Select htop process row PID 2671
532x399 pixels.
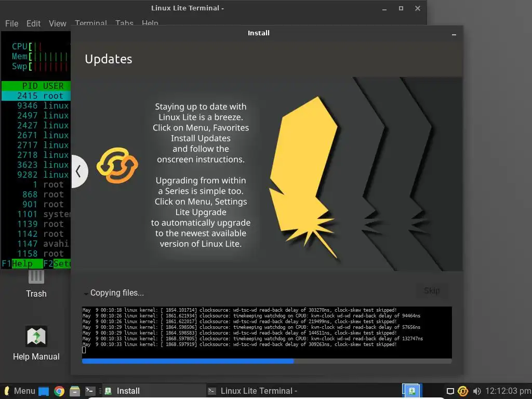pyautogui.click(x=36, y=135)
